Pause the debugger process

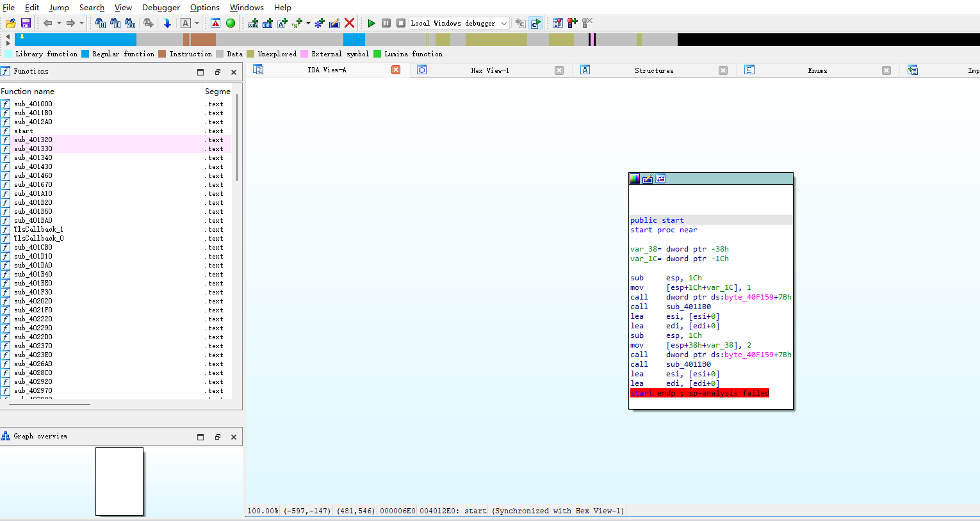[386, 23]
